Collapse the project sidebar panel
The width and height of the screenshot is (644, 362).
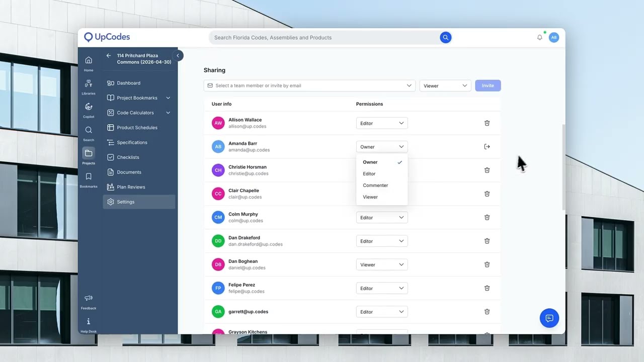tap(178, 56)
